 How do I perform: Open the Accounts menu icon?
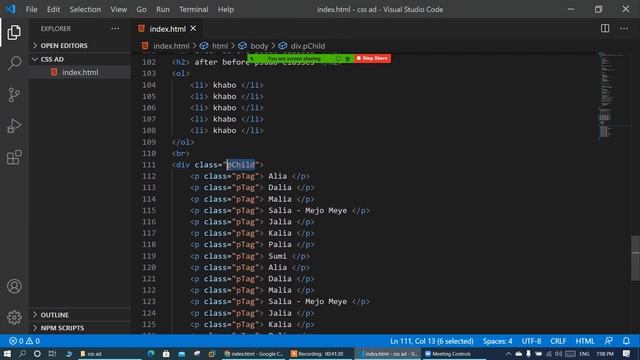coord(14,286)
